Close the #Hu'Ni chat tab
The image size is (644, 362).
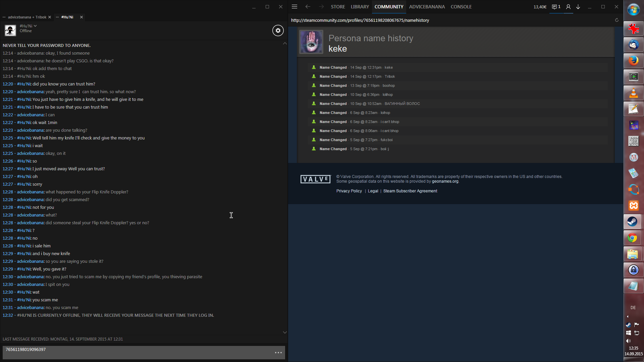pyautogui.click(x=82, y=17)
